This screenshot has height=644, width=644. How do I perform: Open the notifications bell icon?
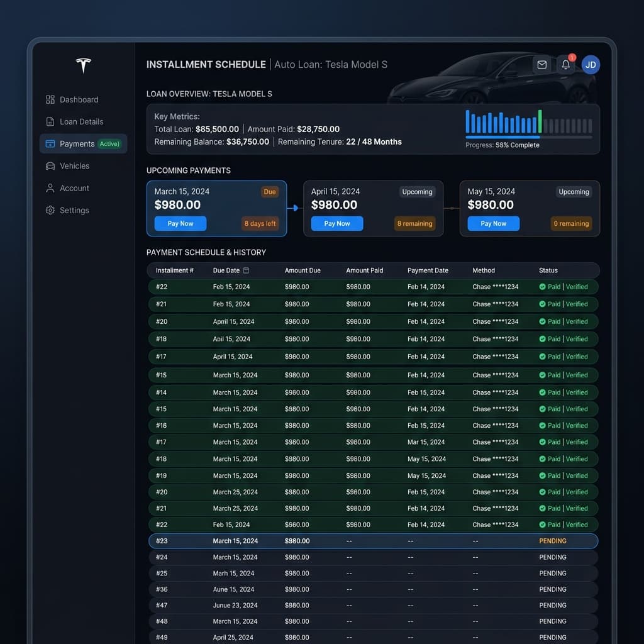coord(565,65)
